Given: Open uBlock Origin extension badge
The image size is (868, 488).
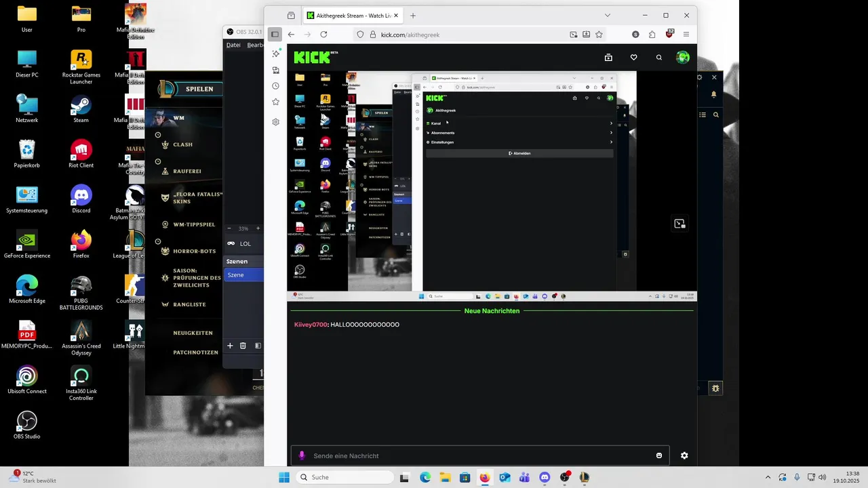Looking at the screenshot, I should click(669, 34).
